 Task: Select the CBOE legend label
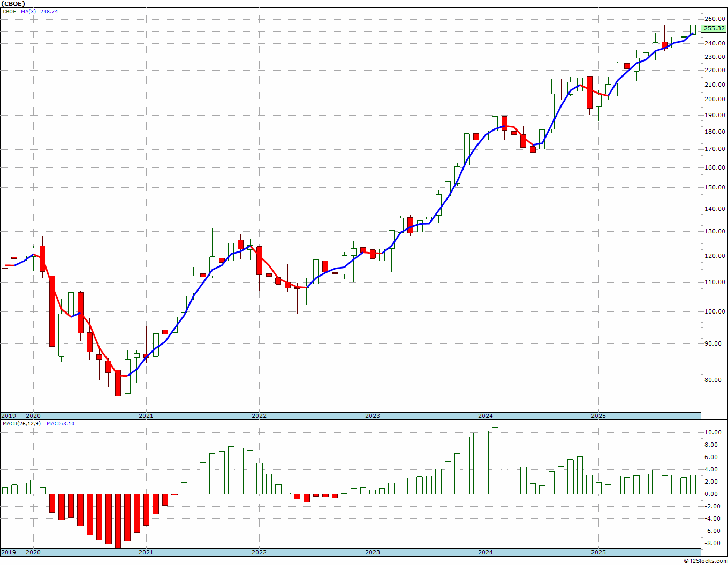click(9, 11)
